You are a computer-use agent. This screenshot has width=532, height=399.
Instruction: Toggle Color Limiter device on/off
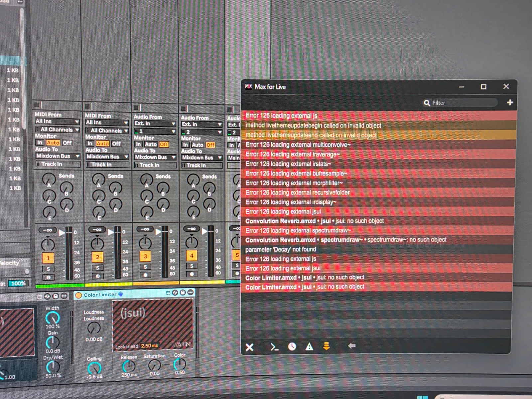coord(78,295)
